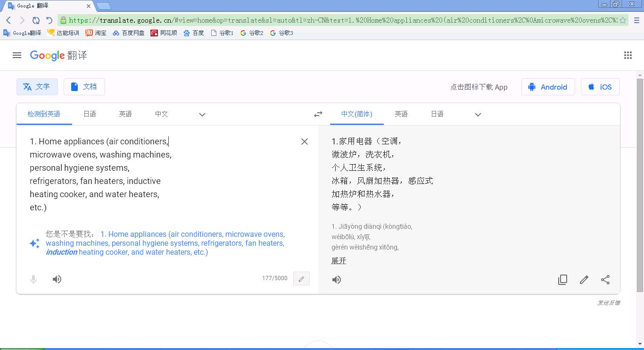Expand the pinyin with 展开
Screen dimensions: 644x350
[339, 260]
